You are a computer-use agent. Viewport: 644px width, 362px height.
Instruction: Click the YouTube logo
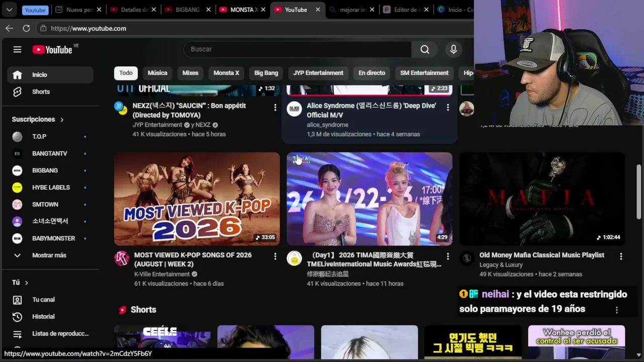click(x=52, y=49)
